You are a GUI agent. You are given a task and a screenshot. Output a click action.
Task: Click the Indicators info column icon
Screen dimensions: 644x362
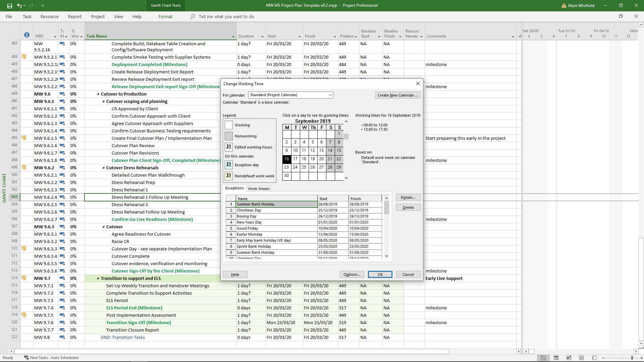point(27,35)
